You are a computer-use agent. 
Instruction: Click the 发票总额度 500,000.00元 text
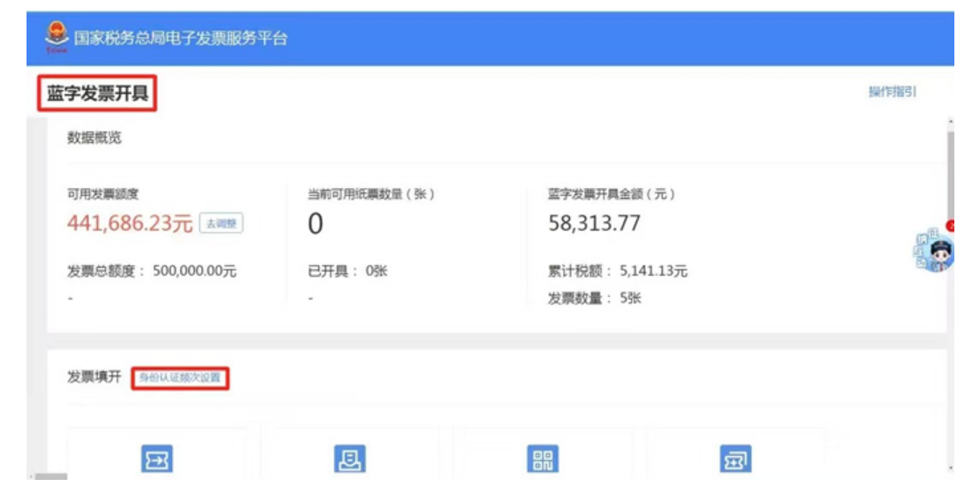point(152,271)
